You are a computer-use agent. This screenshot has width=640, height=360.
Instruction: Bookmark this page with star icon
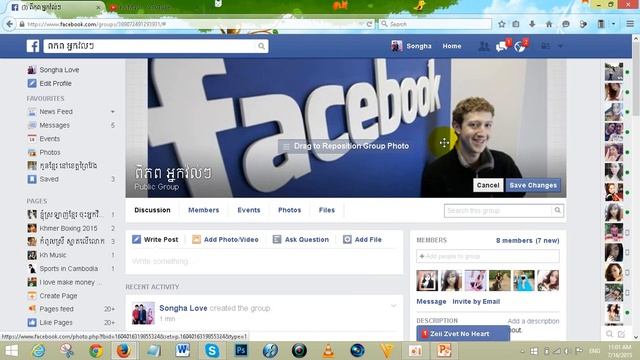tap(502, 24)
